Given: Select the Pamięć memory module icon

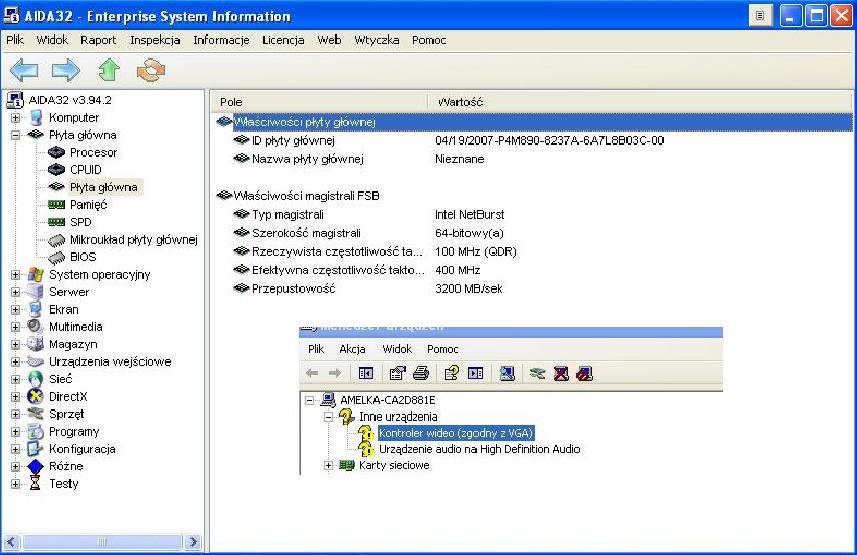Looking at the screenshot, I should [x=56, y=205].
